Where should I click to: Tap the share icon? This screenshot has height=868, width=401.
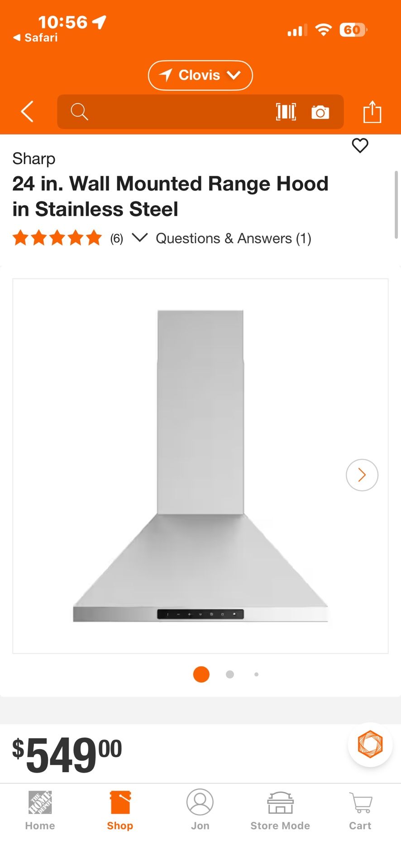pos(372,112)
